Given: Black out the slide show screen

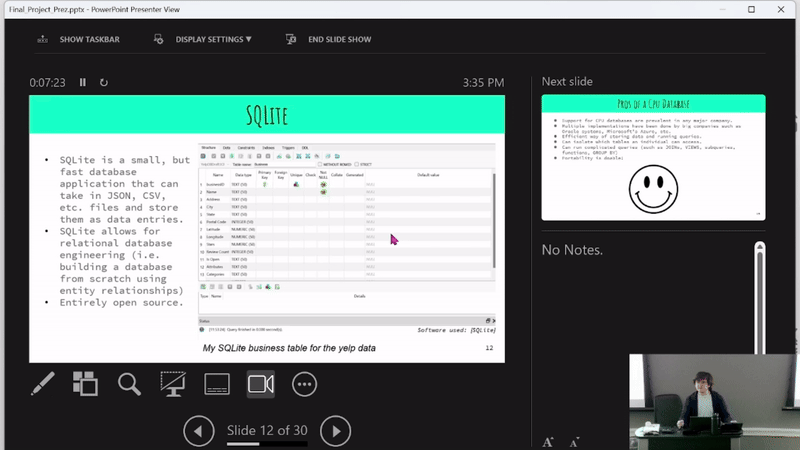Looking at the screenshot, I should [x=173, y=384].
